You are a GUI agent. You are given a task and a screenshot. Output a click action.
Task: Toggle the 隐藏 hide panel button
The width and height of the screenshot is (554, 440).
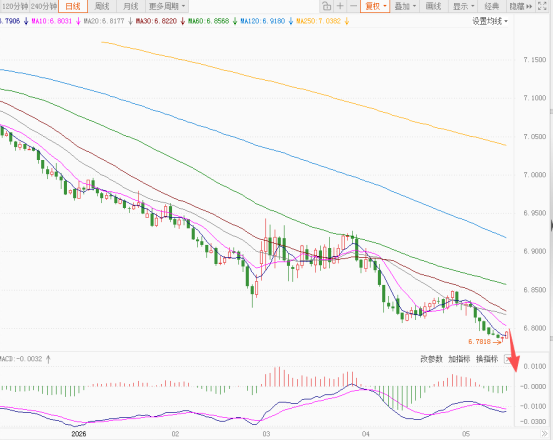coord(521,6)
